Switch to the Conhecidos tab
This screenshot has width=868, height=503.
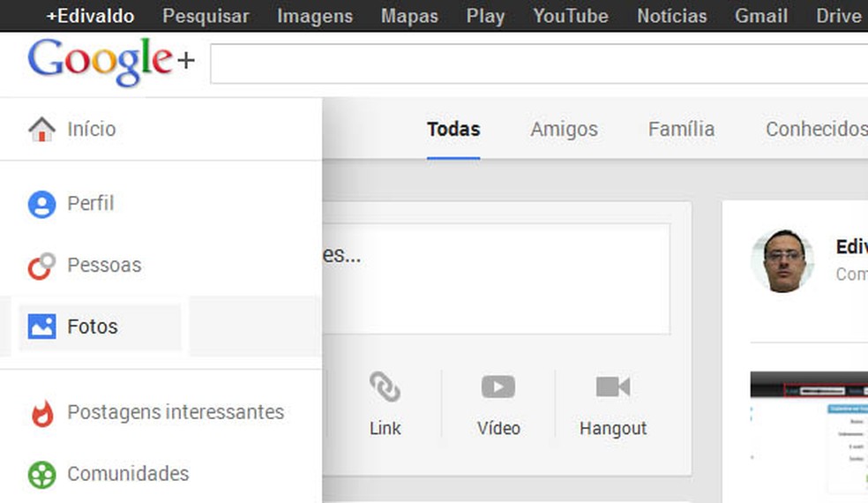click(x=817, y=129)
